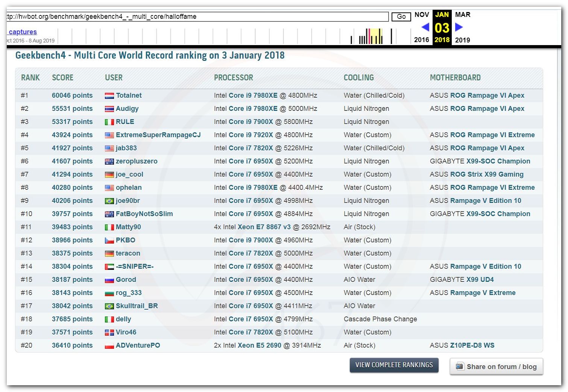568x392 pixels.
Task: Select the ExtremeSuperRampageCJ user link
Action: coord(158,135)
